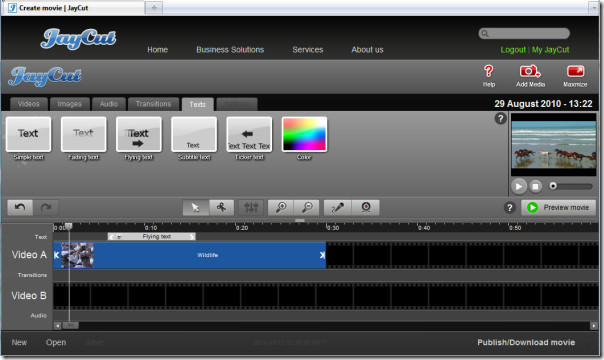This screenshot has width=604, height=360.
Task: Choose the Simple text effect
Action: coord(29,134)
